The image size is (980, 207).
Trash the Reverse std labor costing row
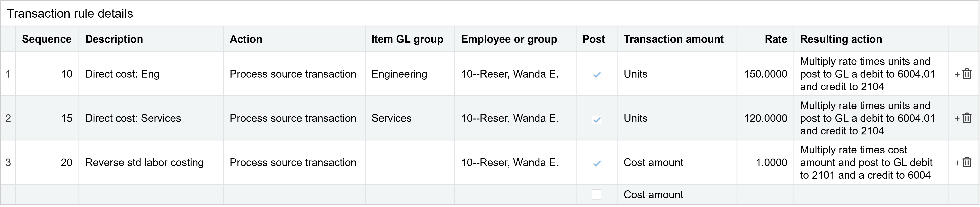[x=967, y=162]
